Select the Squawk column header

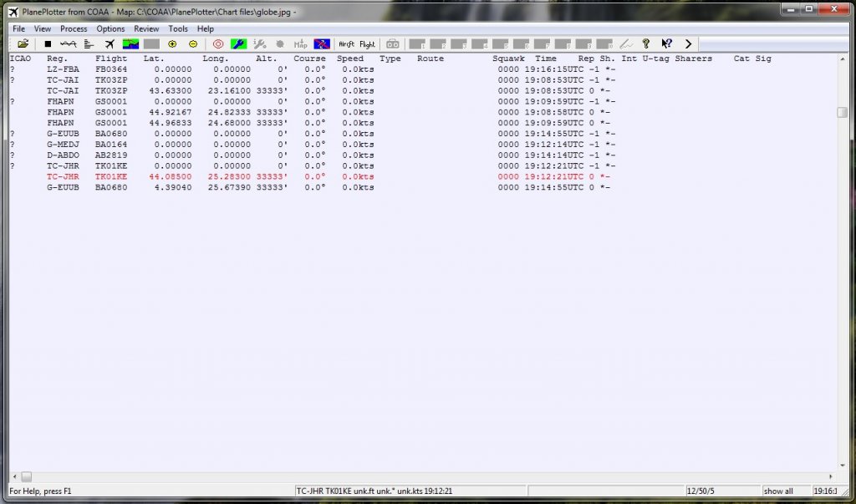508,59
